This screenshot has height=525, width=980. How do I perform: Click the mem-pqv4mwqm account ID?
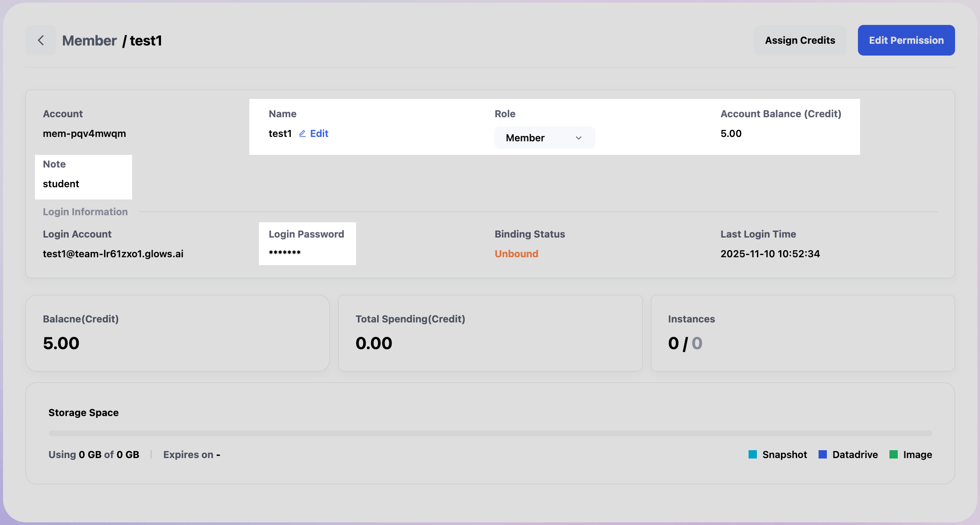[x=84, y=134]
